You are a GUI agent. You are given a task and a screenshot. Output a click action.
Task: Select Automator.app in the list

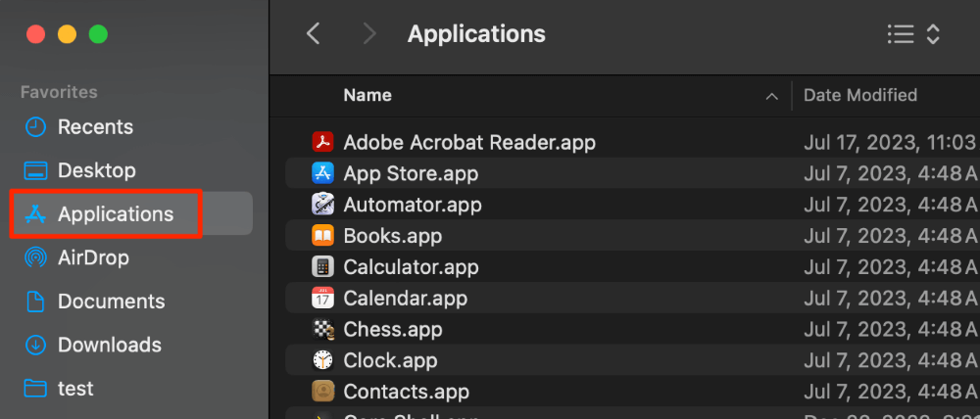click(x=413, y=205)
